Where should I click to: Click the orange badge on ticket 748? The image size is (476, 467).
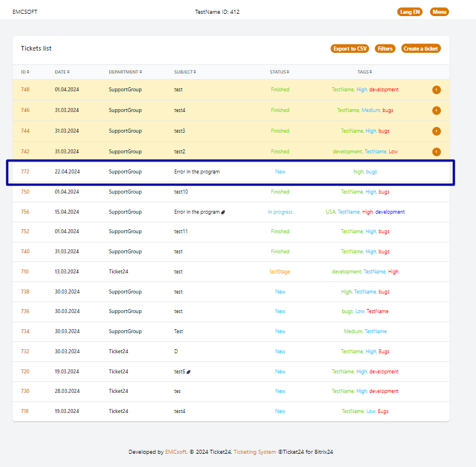pyautogui.click(x=436, y=90)
